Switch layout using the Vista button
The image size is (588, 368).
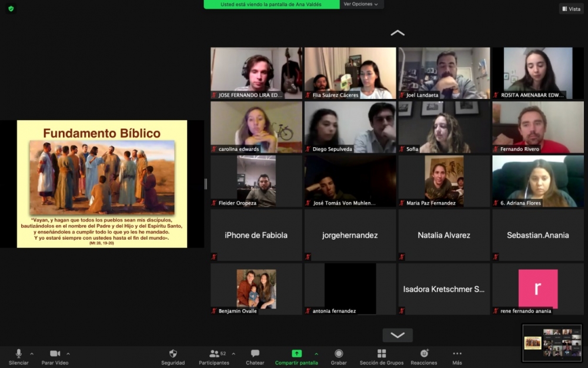tap(571, 9)
